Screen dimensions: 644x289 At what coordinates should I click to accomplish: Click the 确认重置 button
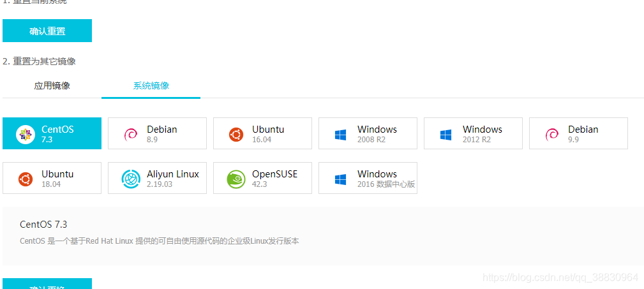click(x=47, y=31)
